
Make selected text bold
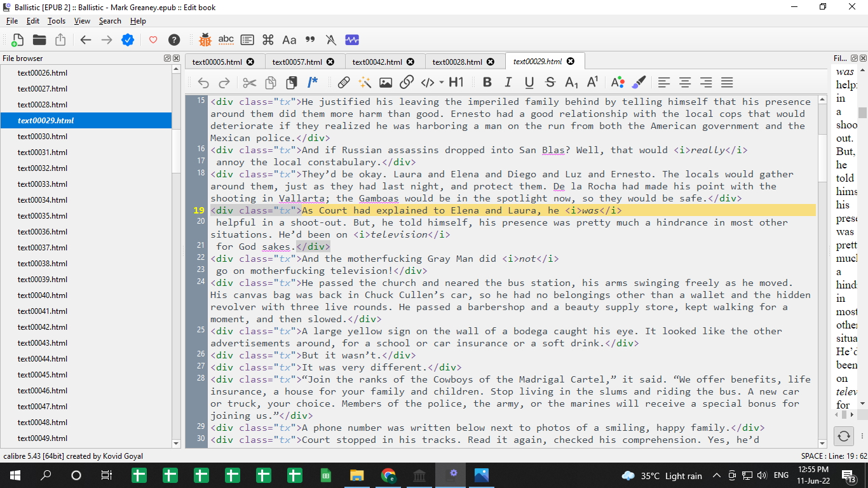pos(487,83)
